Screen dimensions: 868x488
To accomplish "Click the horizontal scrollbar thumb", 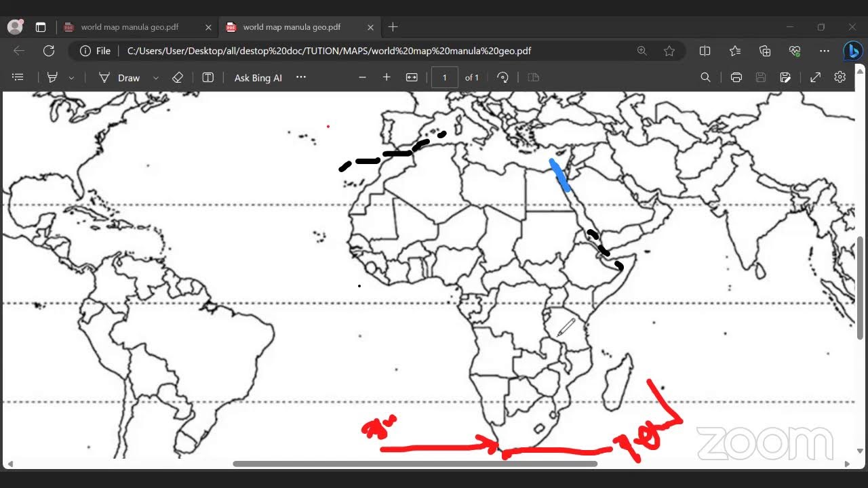I will point(415,464).
